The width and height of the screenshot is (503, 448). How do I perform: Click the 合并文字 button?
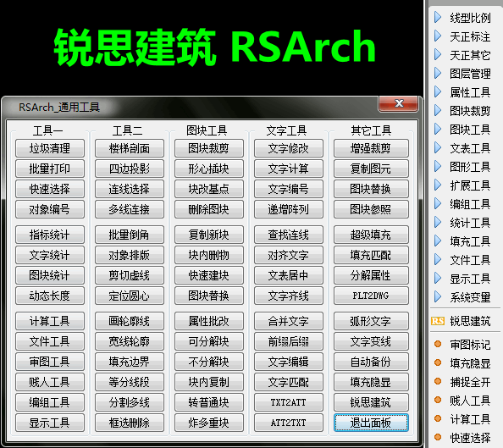tap(289, 321)
